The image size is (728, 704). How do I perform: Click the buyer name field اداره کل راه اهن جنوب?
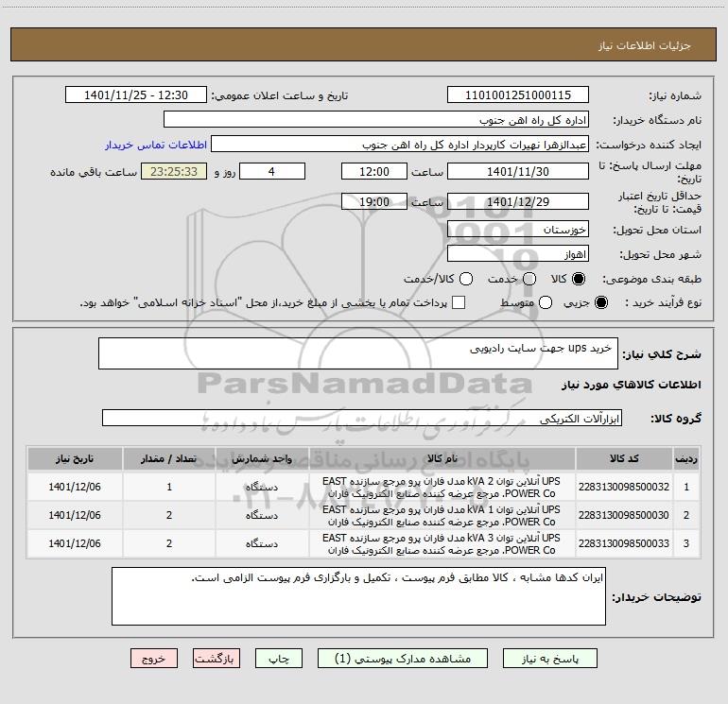coord(376,119)
